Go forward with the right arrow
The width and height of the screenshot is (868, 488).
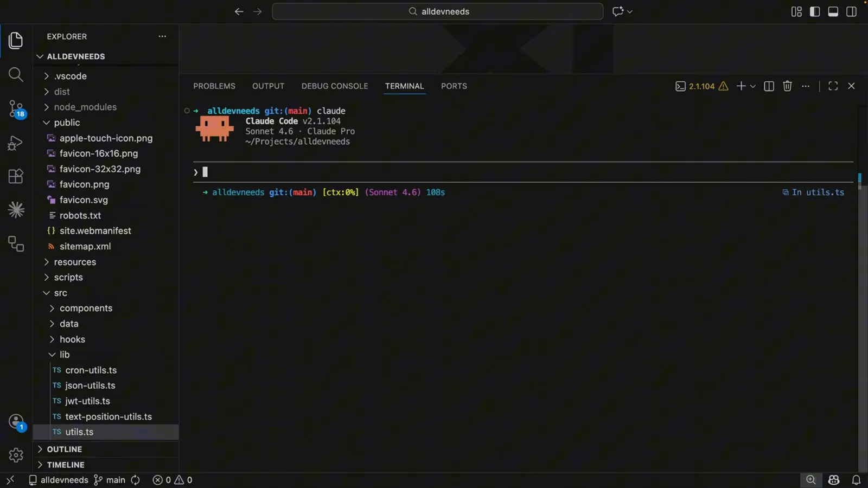(258, 11)
